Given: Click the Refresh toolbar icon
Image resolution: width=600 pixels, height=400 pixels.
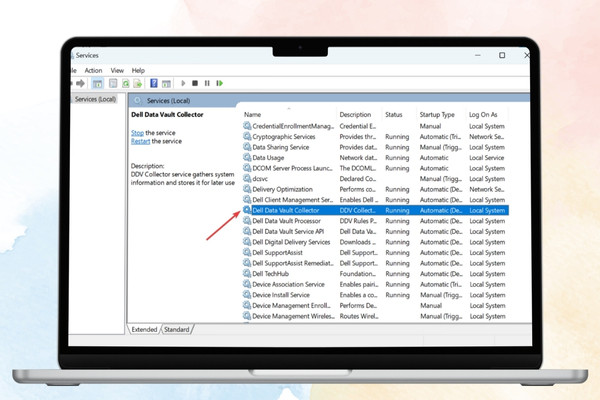Looking at the screenshot, I should [x=126, y=83].
